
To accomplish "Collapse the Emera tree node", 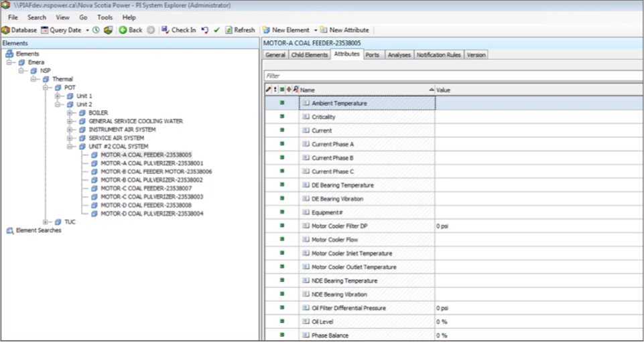I will pyautogui.click(x=9, y=62).
